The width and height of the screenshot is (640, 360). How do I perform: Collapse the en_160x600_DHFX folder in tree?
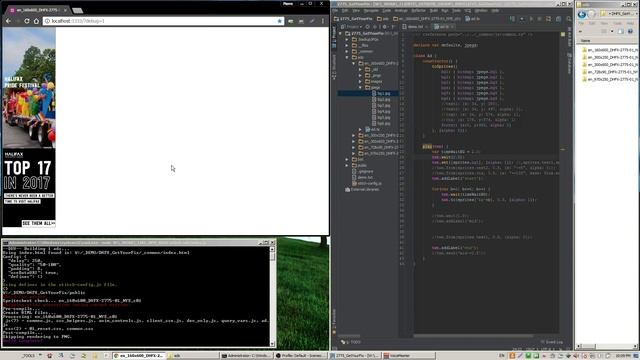pyautogui.click(x=354, y=63)
